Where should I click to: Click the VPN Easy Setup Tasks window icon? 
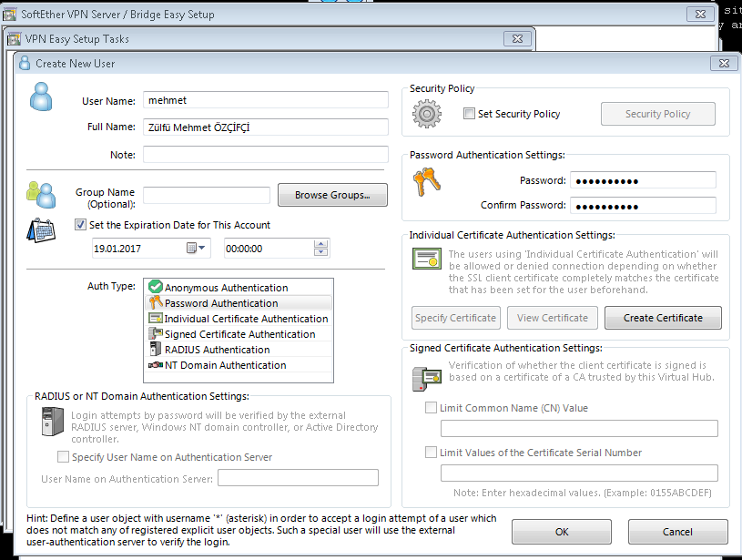click(x=15, y=39)
